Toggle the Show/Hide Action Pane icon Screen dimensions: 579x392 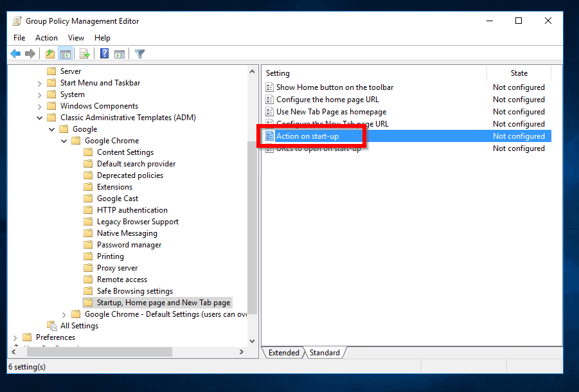pyautogui.click(x=120, y=54)
